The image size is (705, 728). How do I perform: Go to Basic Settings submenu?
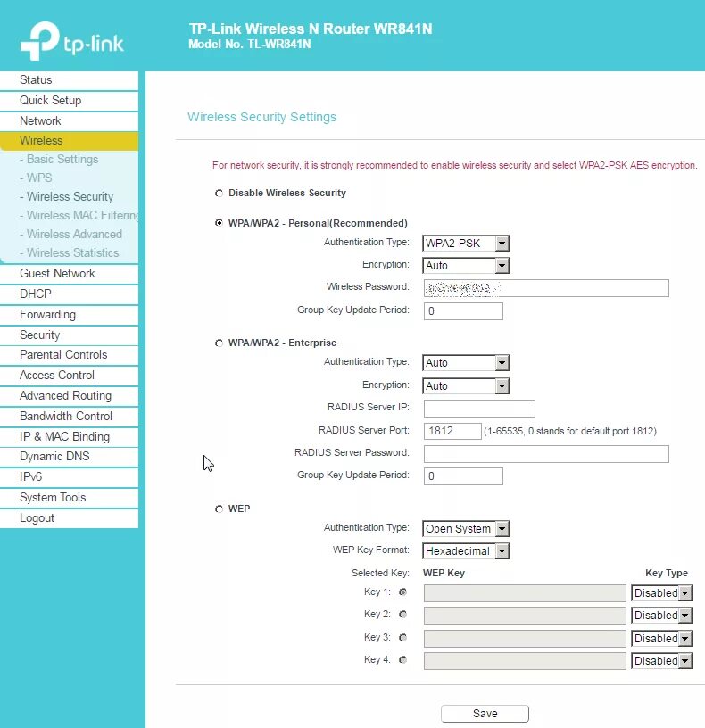coord(62,159)
